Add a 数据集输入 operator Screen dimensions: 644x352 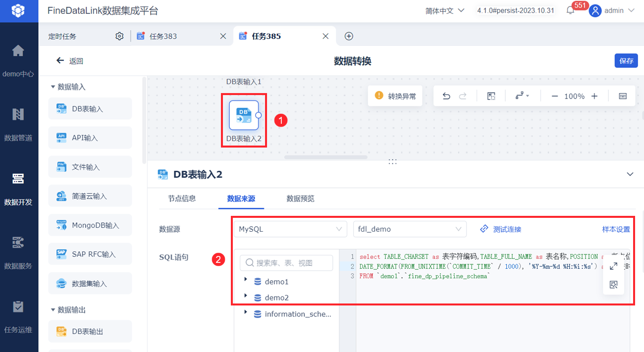tap(90, 284)
